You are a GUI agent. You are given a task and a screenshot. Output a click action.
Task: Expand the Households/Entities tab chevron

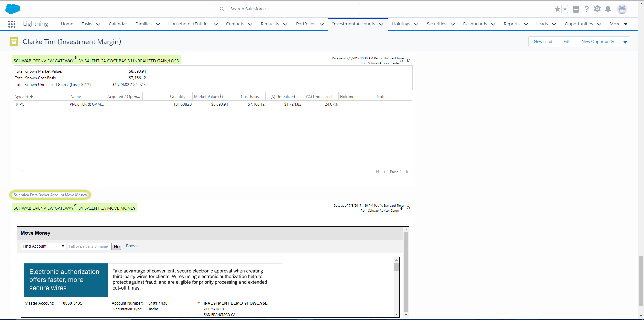[216, 24]
